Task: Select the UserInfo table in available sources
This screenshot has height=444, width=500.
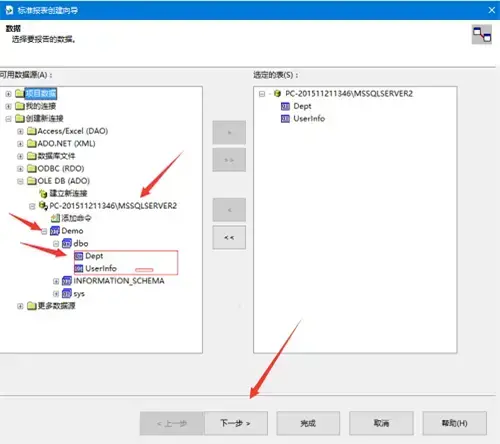Action: (x=101, y=268)
